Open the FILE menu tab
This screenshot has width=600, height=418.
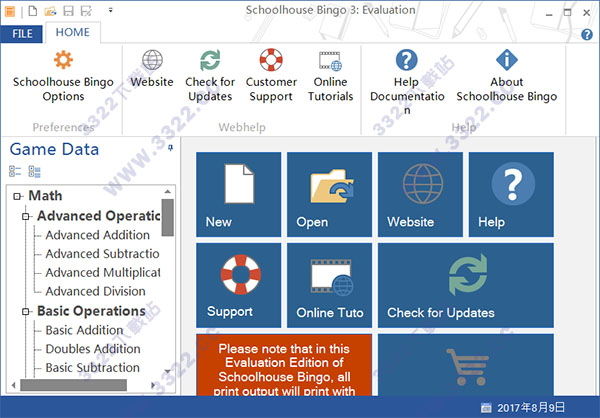click(22, 34)
